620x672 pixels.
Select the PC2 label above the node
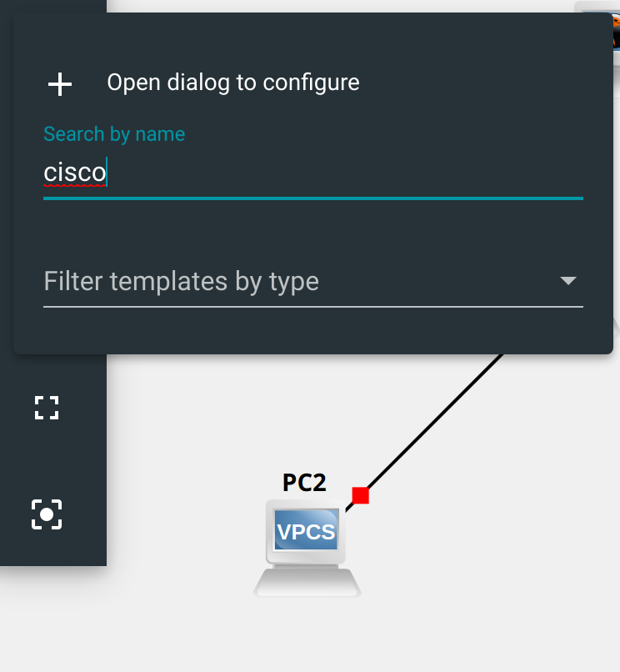[x=304, y=482]
